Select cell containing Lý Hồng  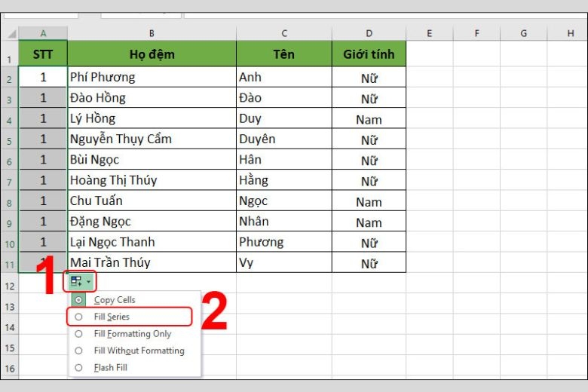point(152,118)
